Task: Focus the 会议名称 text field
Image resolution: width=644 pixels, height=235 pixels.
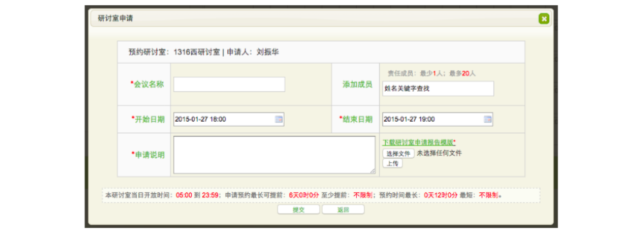Action: click(229, 84)
